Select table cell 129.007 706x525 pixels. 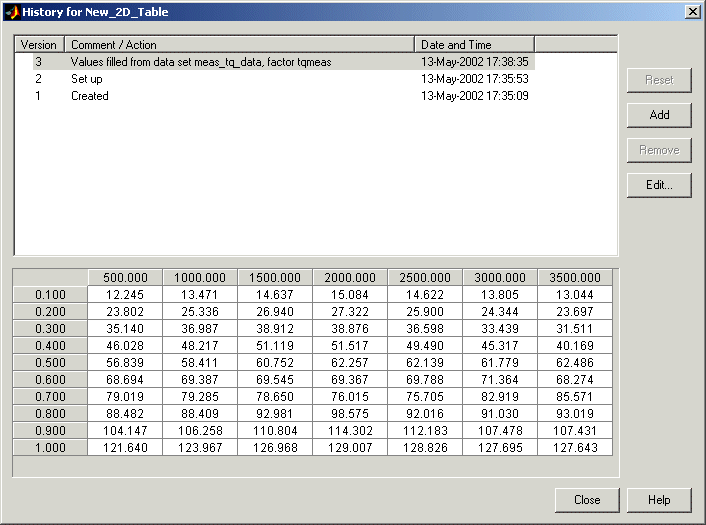(350, 448)
